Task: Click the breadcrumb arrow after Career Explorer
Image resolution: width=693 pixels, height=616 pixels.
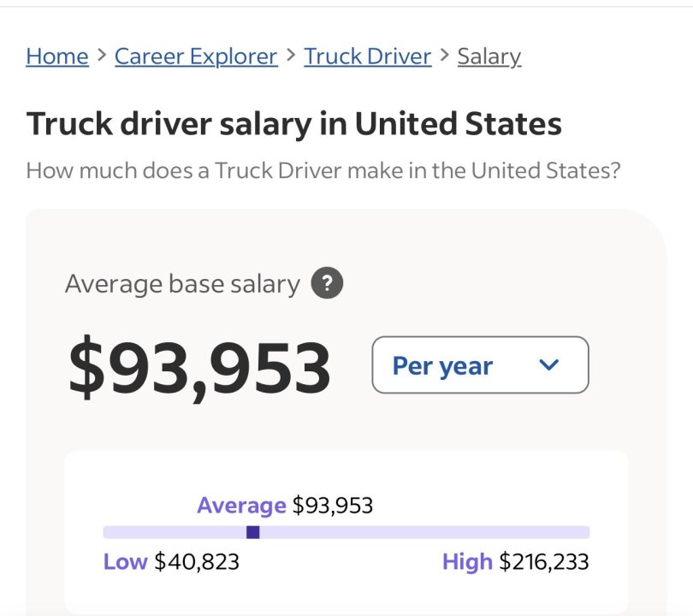Action: [x=290, y=56]
